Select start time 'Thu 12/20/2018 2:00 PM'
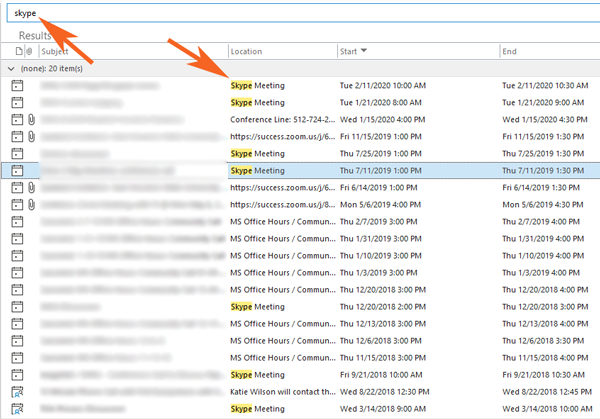The image size is (600, 419). point(383,307)
